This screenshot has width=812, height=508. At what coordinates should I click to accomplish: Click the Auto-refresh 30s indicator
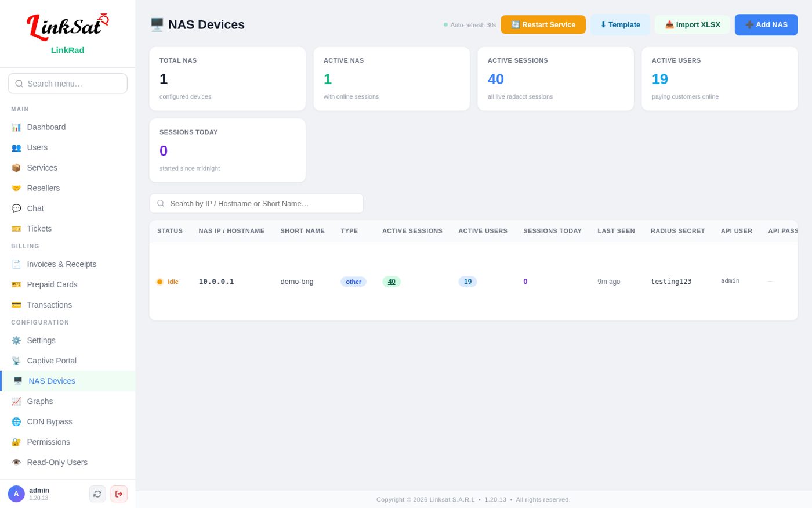click(x=470, y=25)
